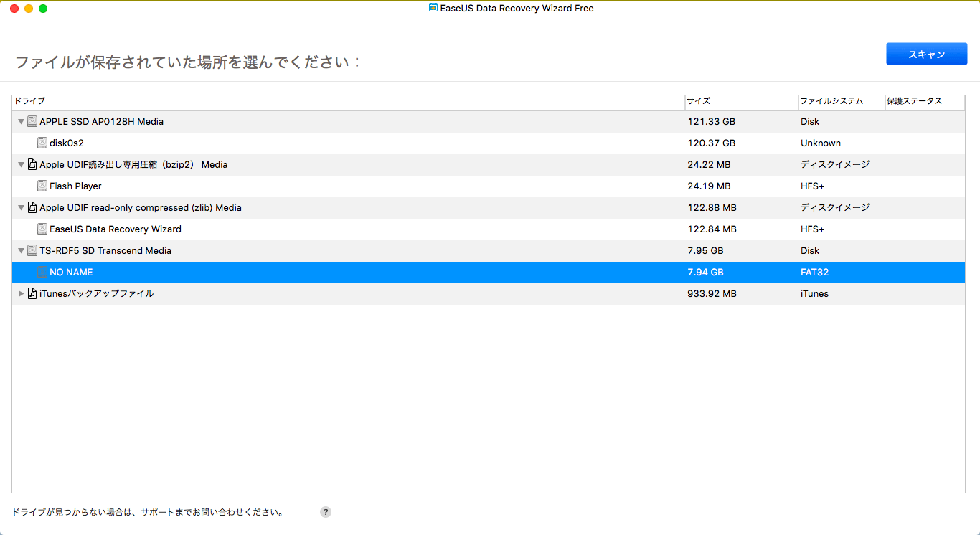Click the EaseUS Data Recovery Wizard volume icon

pyautogui.click(x=42, y=229)
